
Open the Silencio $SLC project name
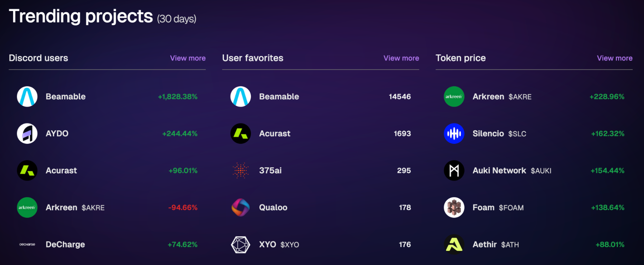(499, 133)
